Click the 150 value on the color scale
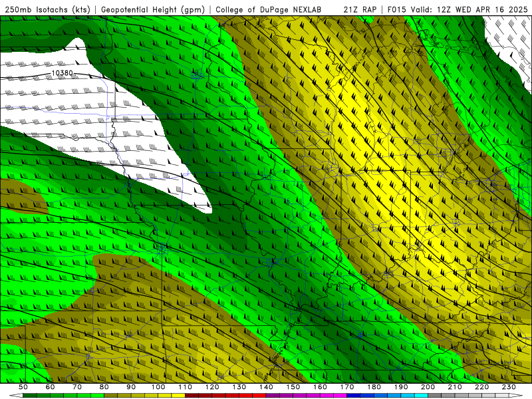This screenshot has height=399, width=532. pos(293,387)
